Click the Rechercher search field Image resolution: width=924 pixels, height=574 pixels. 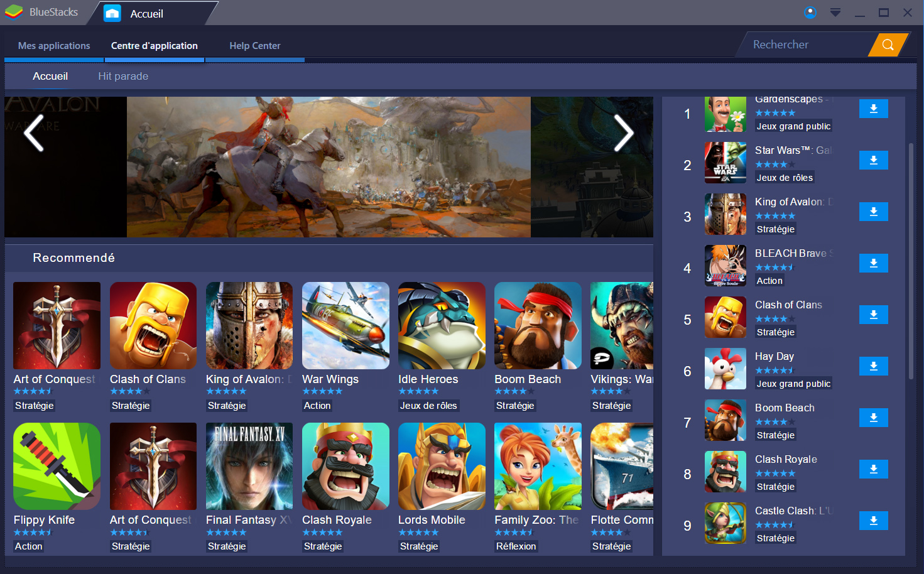coord(807,45)
